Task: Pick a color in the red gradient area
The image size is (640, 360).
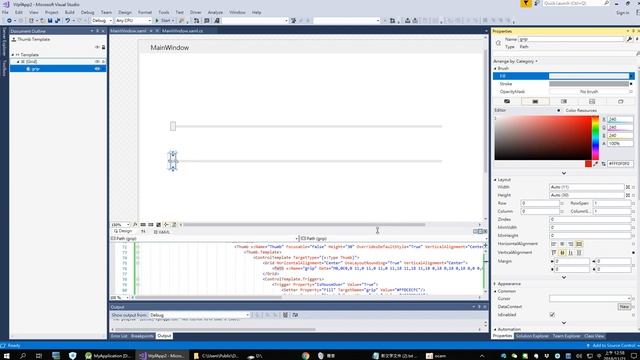Action: tap(543, 138)
